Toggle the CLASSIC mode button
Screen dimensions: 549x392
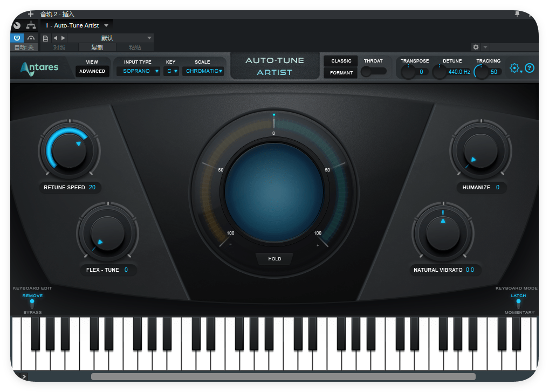click(x=341, y=61)
